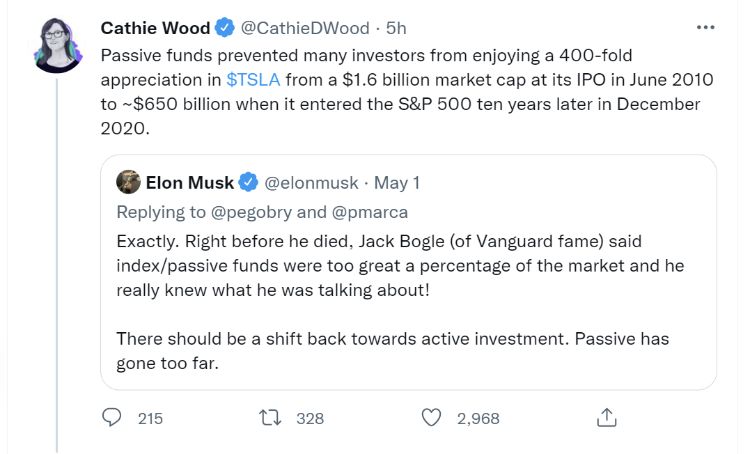Click the Cathie Wood display name
The height and width of the screenshot is (454, 750).
tap(155, 28)
